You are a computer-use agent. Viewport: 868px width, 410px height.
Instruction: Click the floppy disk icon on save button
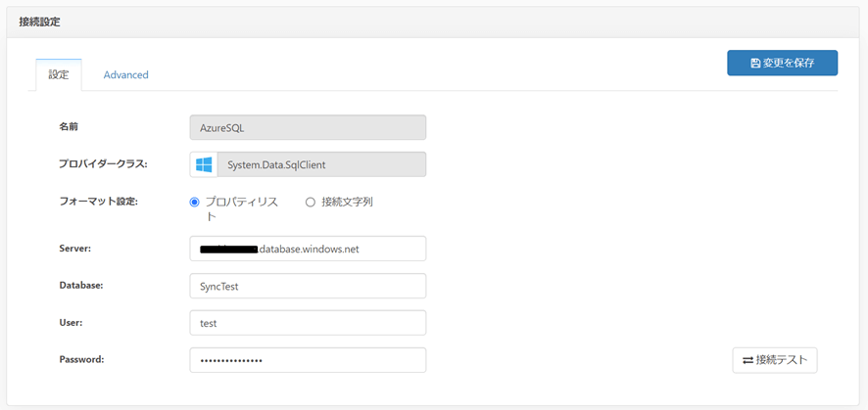(x=755, y=63)
